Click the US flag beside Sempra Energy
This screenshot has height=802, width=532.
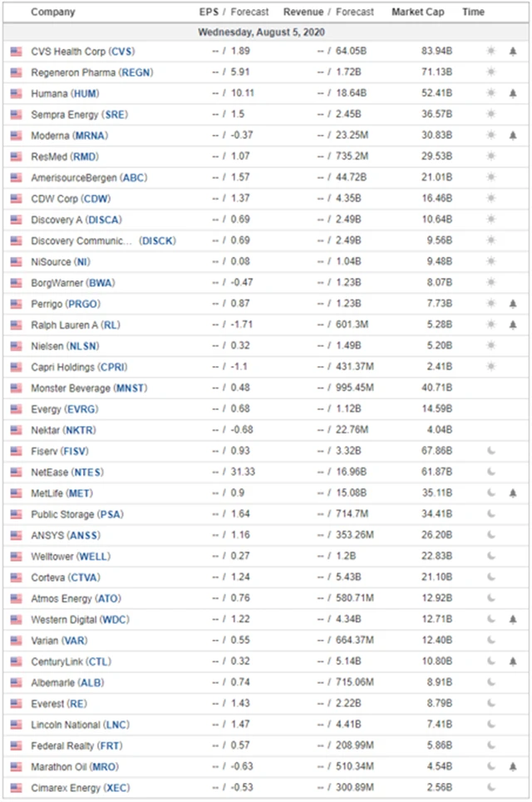pos(16,114)
